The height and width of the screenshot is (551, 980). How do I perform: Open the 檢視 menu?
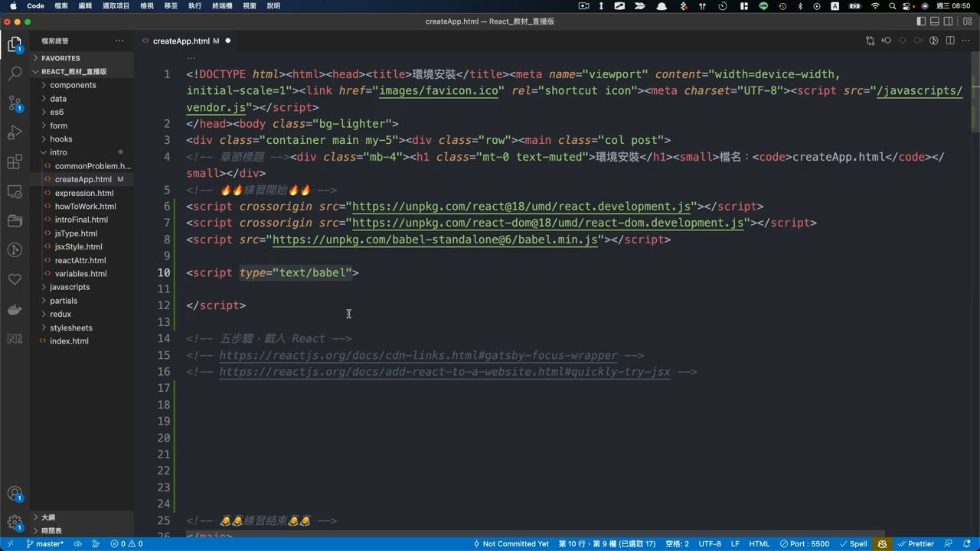click(x=147, y=5)
